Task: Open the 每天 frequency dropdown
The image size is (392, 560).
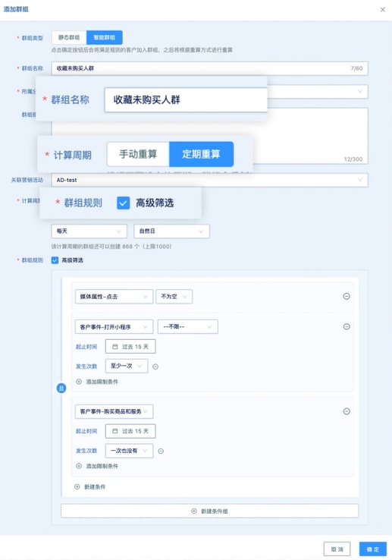Action: point(89,231)
